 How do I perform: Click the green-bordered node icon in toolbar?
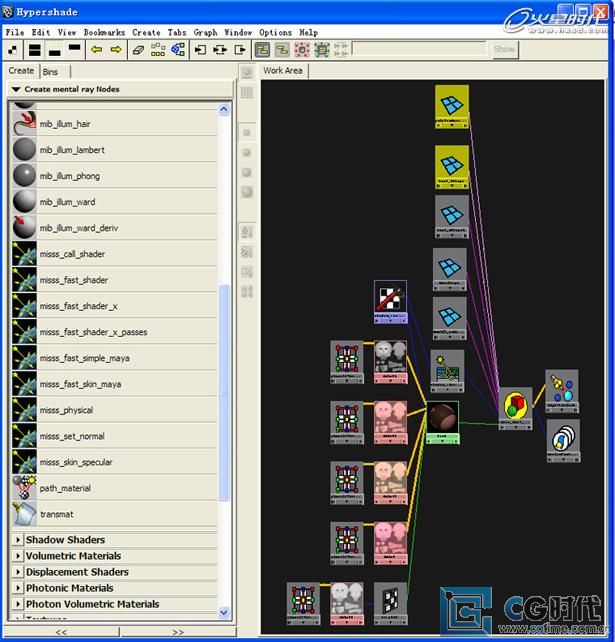(x=322, y=50)
